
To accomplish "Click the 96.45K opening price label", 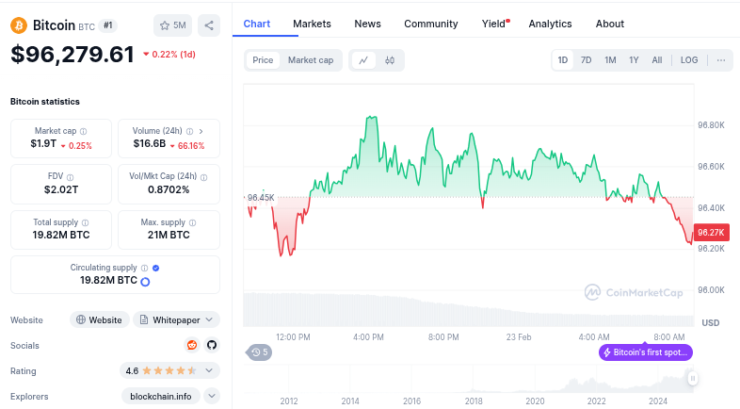I will 261,198.
